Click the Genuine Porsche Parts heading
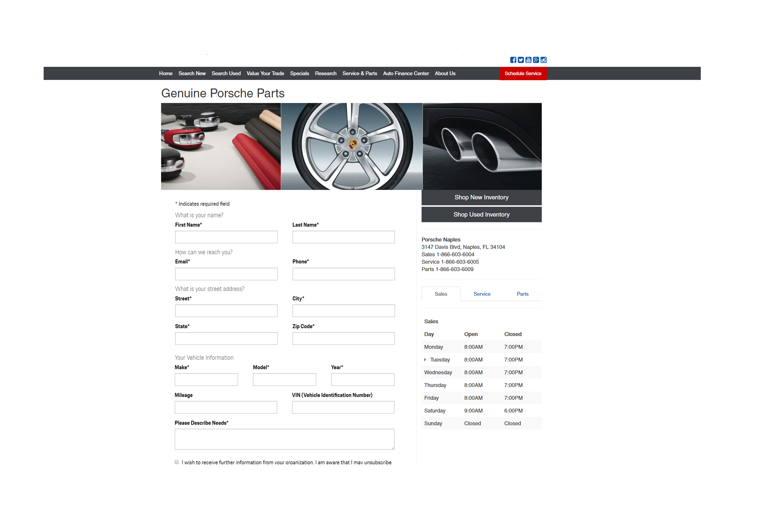Image resolution: width=760 pixels, height=532 pixels. pyautogui.click(x=223, y=93)
